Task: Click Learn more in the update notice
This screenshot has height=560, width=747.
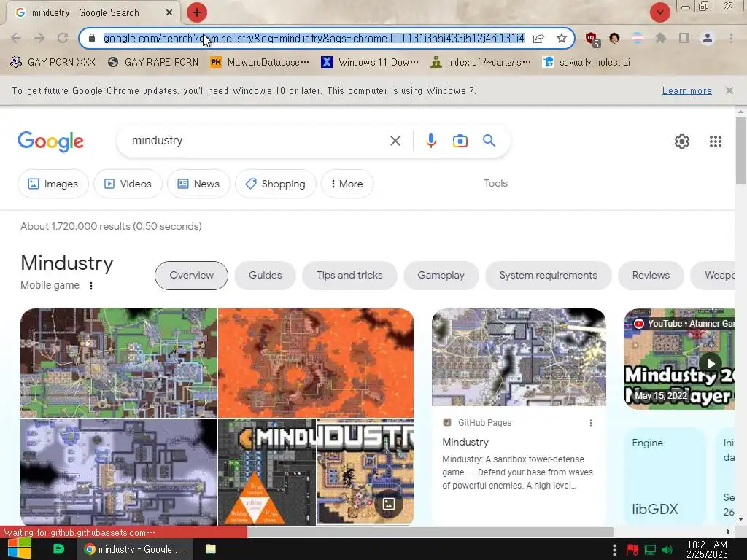Action: point(687,90)
